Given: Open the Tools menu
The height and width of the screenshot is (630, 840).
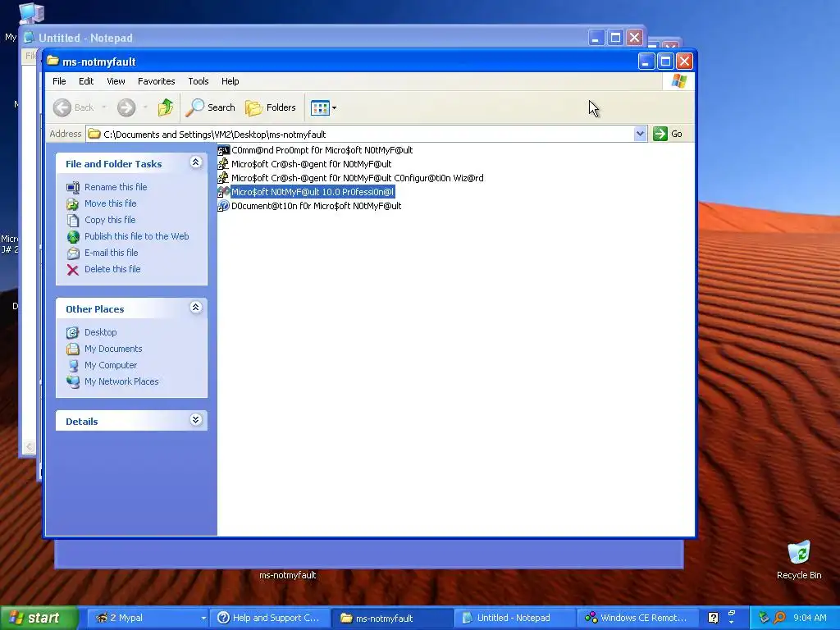Looking at the screenshot, I should coord(199,81).
